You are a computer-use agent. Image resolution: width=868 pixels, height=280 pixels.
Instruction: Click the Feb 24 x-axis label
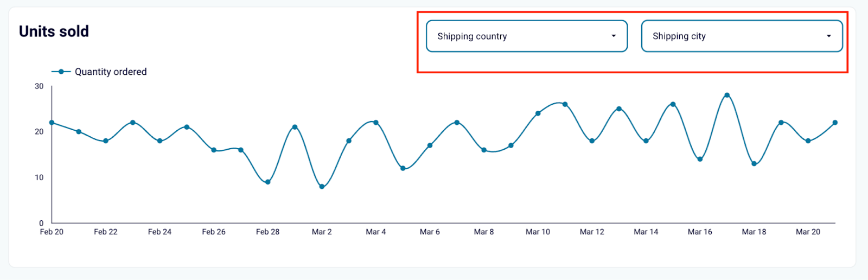[x=159, y=232]
